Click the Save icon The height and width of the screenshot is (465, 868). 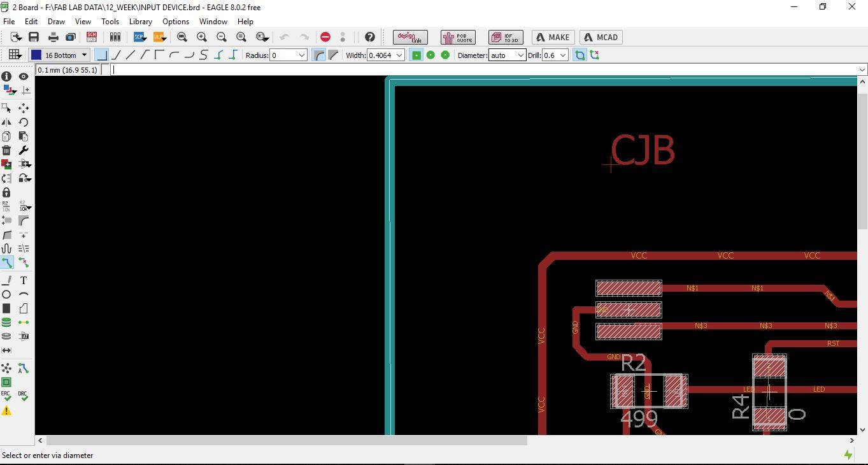34,37
